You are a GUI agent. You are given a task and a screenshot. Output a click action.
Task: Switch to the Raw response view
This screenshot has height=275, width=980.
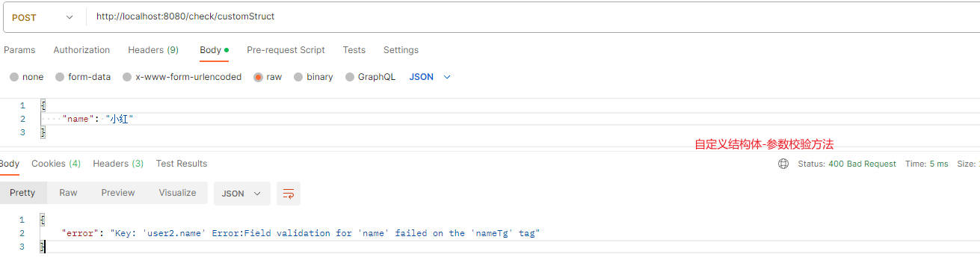click(68, 193)
